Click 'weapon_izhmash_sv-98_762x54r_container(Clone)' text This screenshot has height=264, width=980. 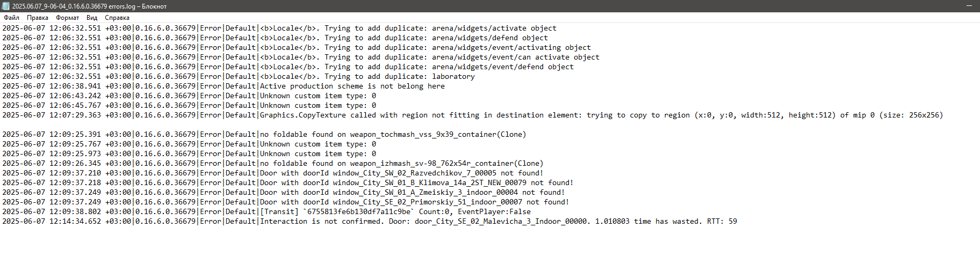tap(447, 164)
